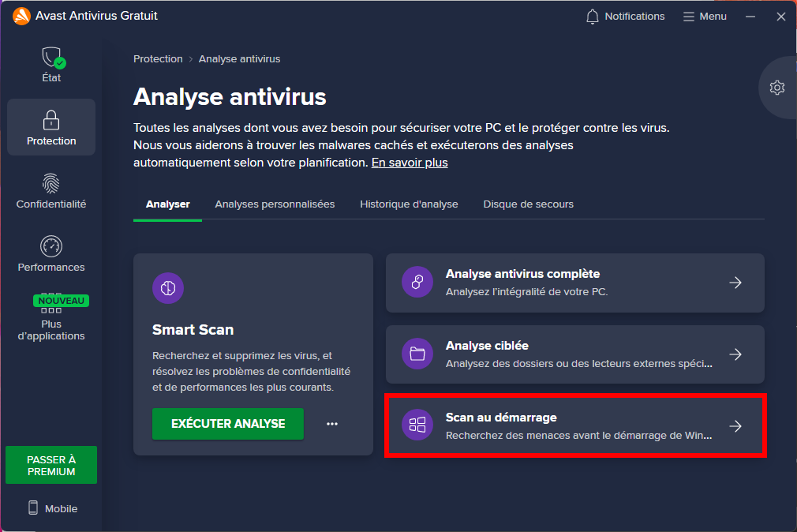Viewport: 797px width, 532px height.
Task: Select the Protection lock icon in sidebar
Action: click(x=51, y=121)
